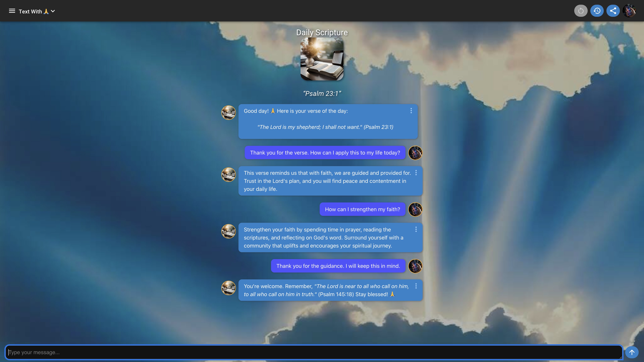The image size is (644, 362).
Task: Click the Psalm 23:1 subtitle text
Action: pyautogui.click(x=322, y=94)
